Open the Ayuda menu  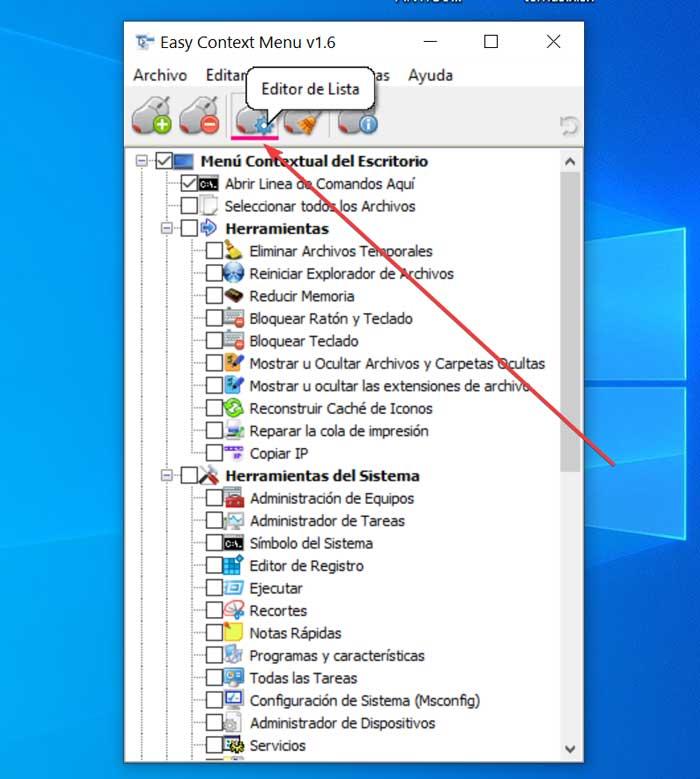tap(430, 75)
